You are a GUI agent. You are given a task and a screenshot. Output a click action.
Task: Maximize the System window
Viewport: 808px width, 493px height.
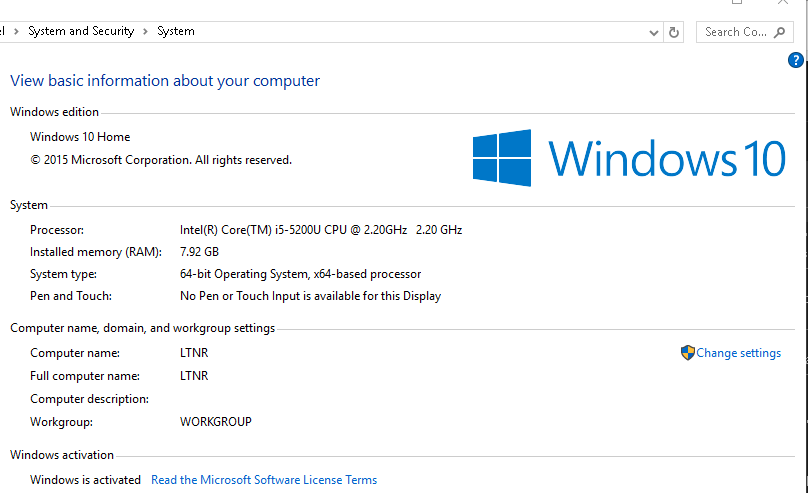737,3
